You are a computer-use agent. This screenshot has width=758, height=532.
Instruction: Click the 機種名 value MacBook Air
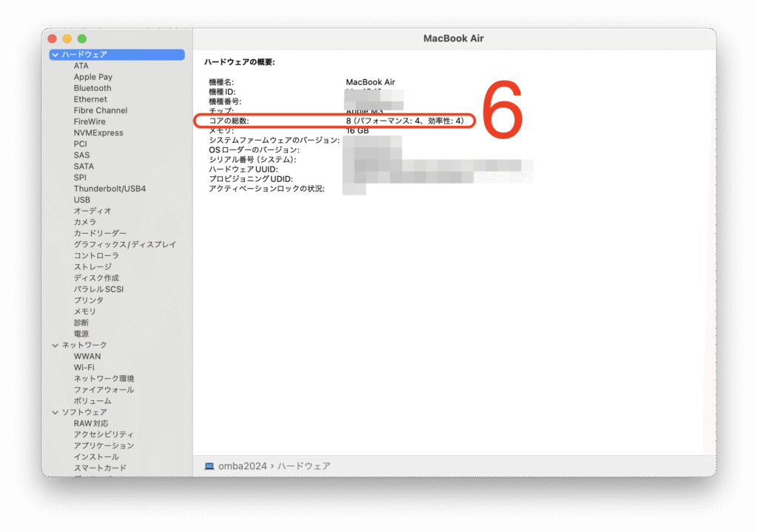(370, 82)
